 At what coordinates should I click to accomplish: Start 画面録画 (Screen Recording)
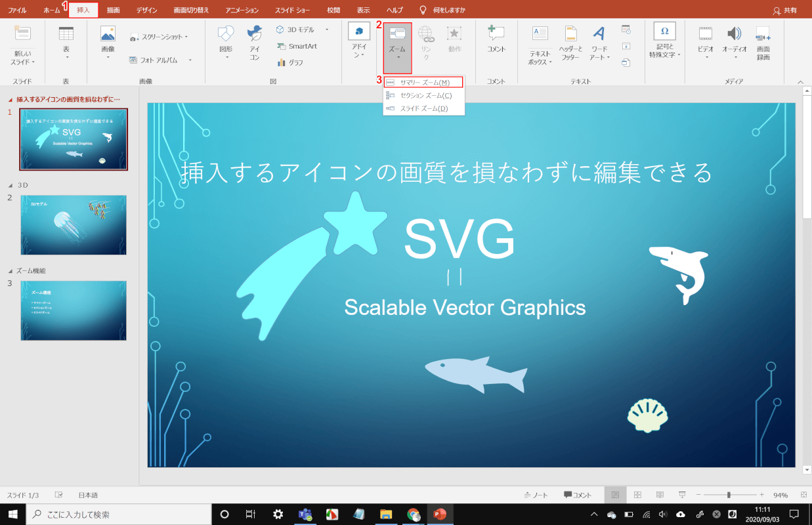point(763,45)
